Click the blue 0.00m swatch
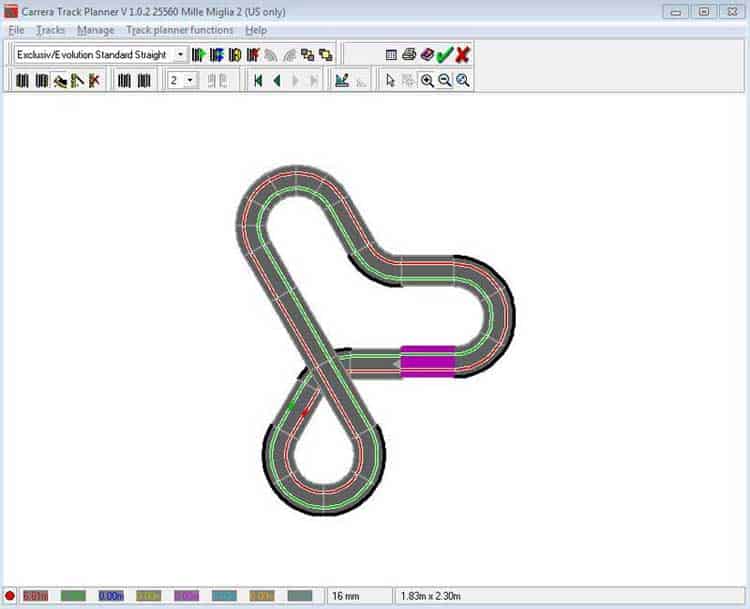 coord(111,596)
